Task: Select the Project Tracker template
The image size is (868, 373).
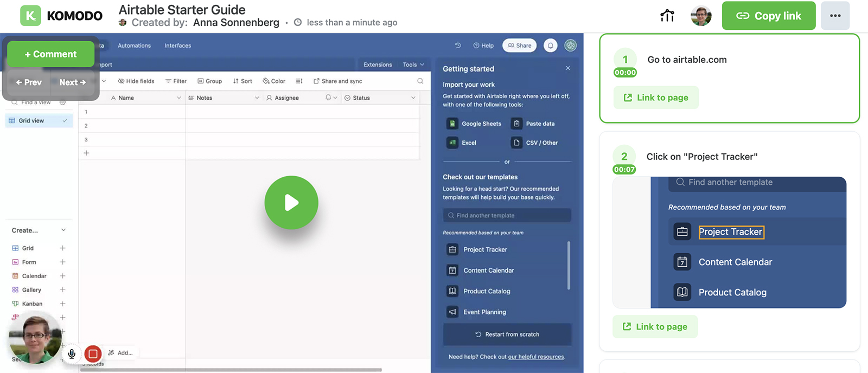Action: (x=505, y=250)
